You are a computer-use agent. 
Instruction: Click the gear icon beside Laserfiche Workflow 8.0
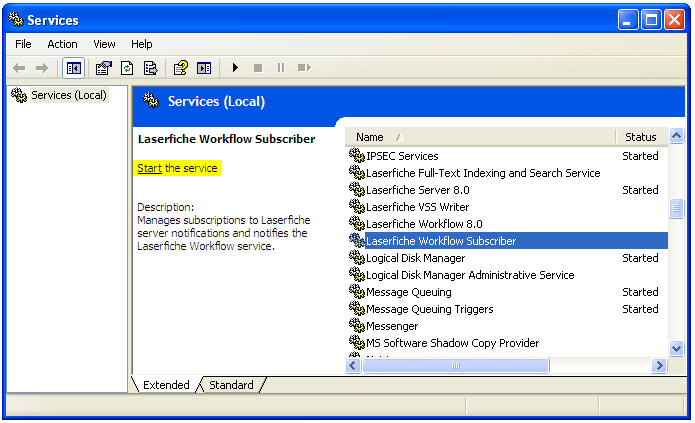point(356,223)
